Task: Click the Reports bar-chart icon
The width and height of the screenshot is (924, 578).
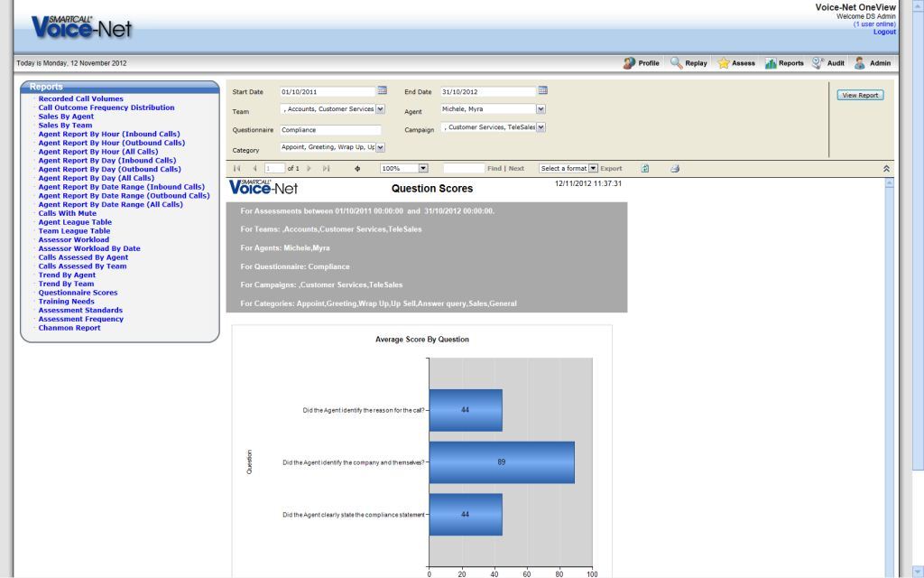Action: [x=772, y=62]
